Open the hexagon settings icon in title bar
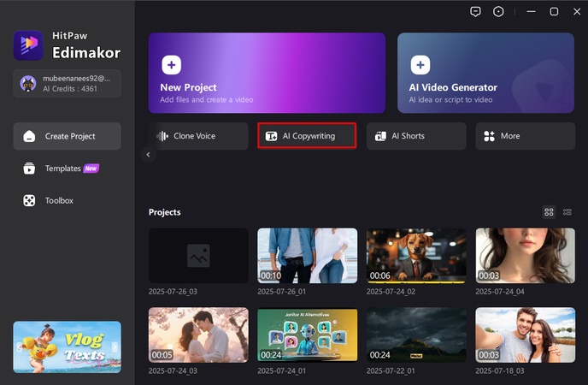588x385 pixels. tap(498, 12)
